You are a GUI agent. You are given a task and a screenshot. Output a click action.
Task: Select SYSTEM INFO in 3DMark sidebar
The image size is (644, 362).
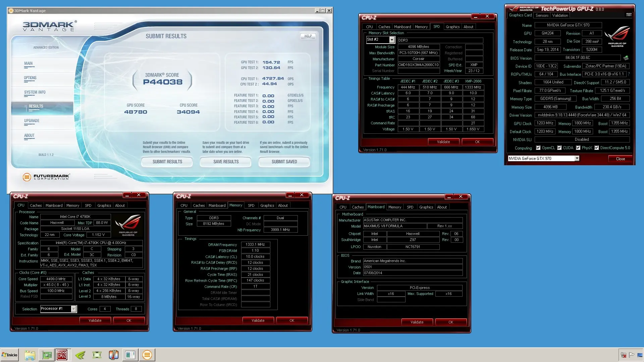(35, 92)
